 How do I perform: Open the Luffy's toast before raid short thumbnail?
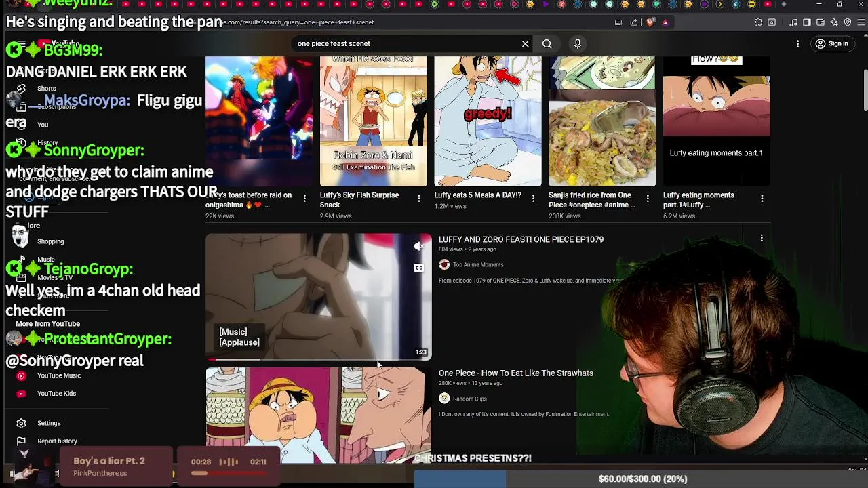point(259,121)
